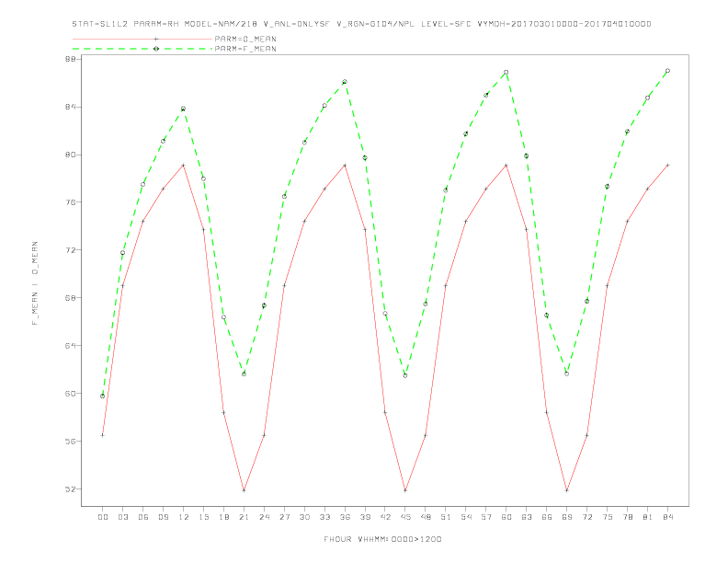Click the x-axis tick label 06
Image resolution: width=728 pixels, height=563 pixels.
click(143, 517)
